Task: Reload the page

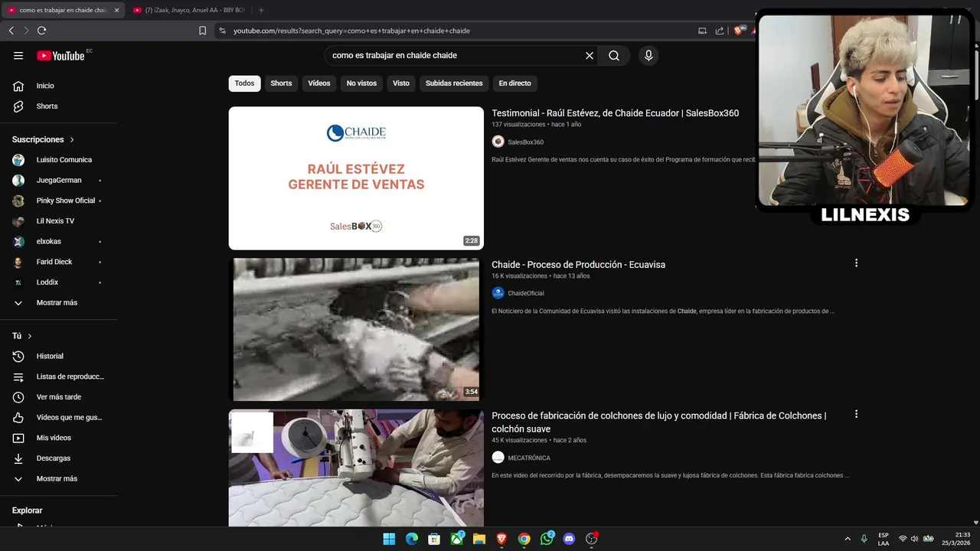Action: (41, 31)
